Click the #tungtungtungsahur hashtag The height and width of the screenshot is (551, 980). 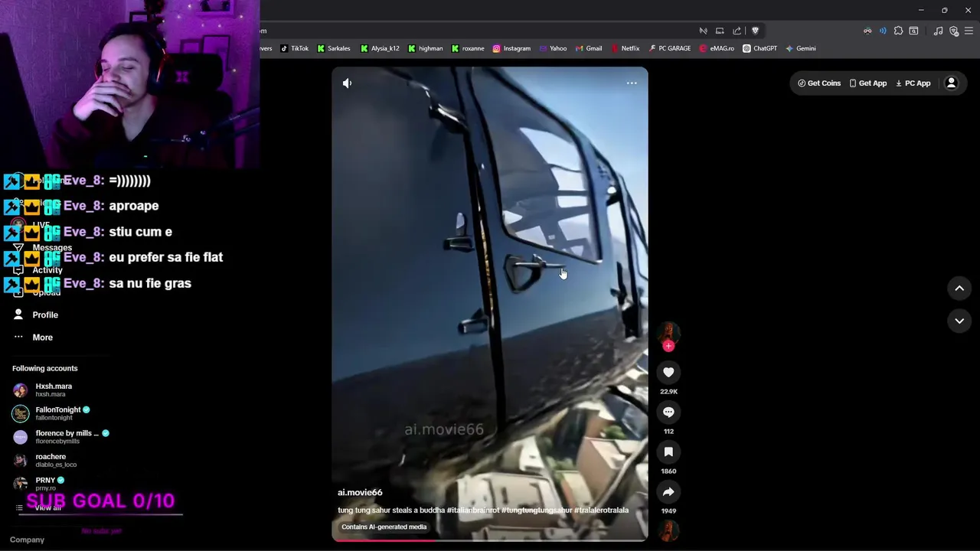537,510
